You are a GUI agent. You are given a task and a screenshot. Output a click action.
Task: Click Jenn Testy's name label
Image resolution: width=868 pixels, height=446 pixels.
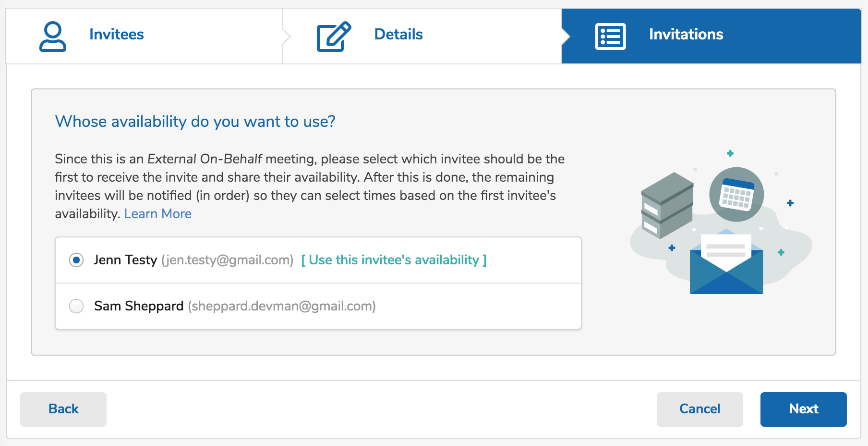(125, 260)
